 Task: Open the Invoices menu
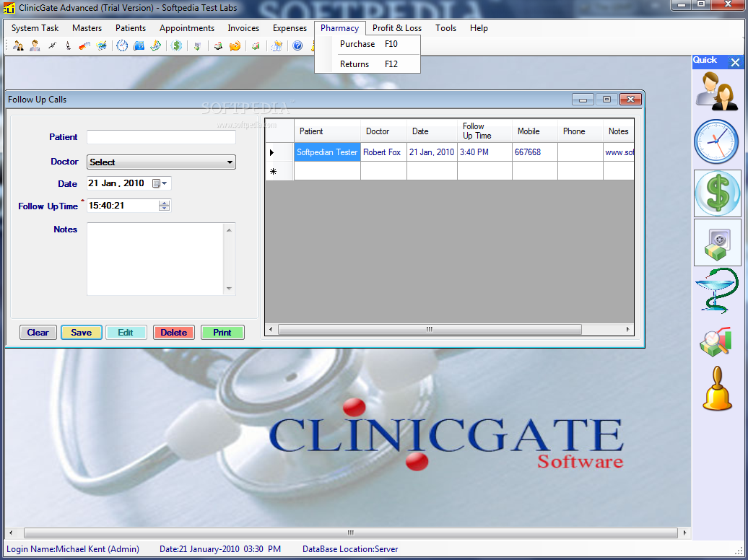pyautogui.click(x=243, y=28)
